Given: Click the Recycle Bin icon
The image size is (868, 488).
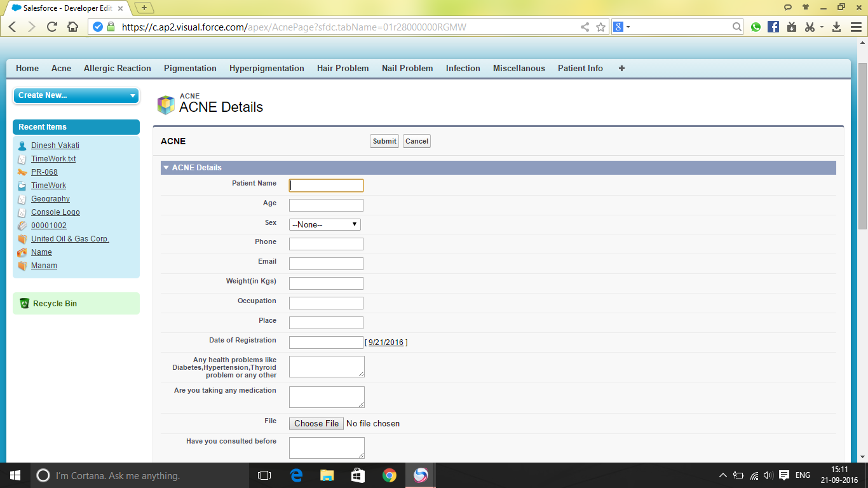Looking at the screenshot, I should (x=25, y=304).
